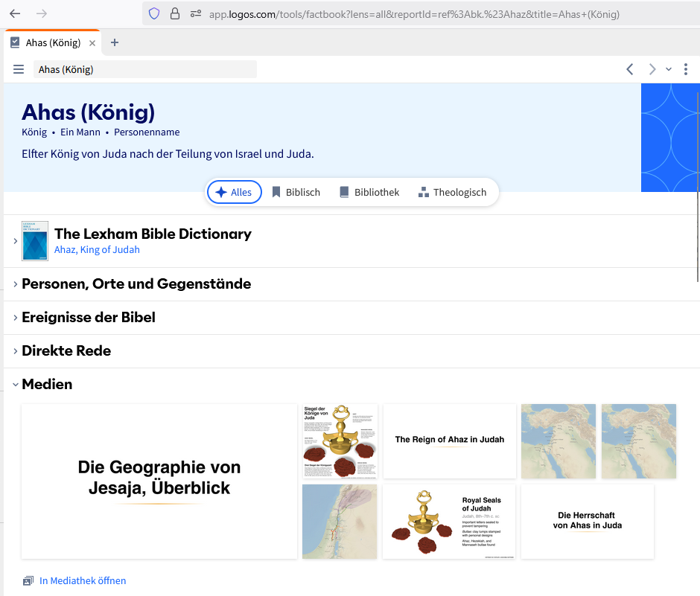Select the Alles lens filter
This screenshot has width=700, height=596.
(x=235, y=192)
